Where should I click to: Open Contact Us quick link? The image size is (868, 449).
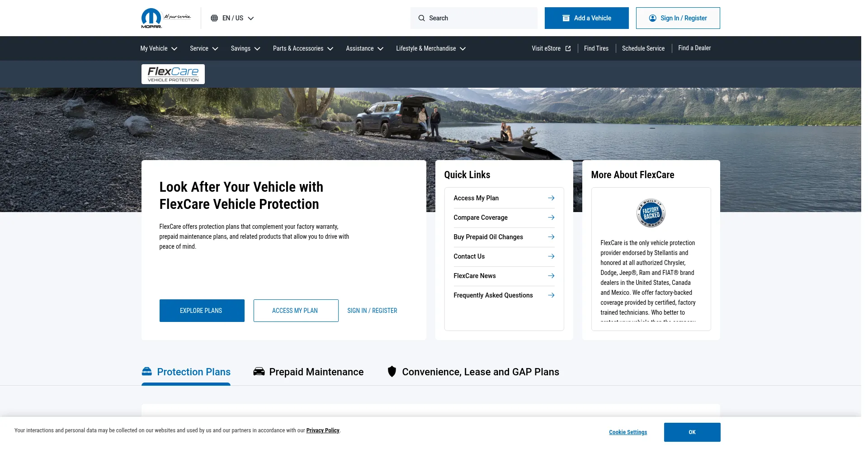[x=504, y=256]
